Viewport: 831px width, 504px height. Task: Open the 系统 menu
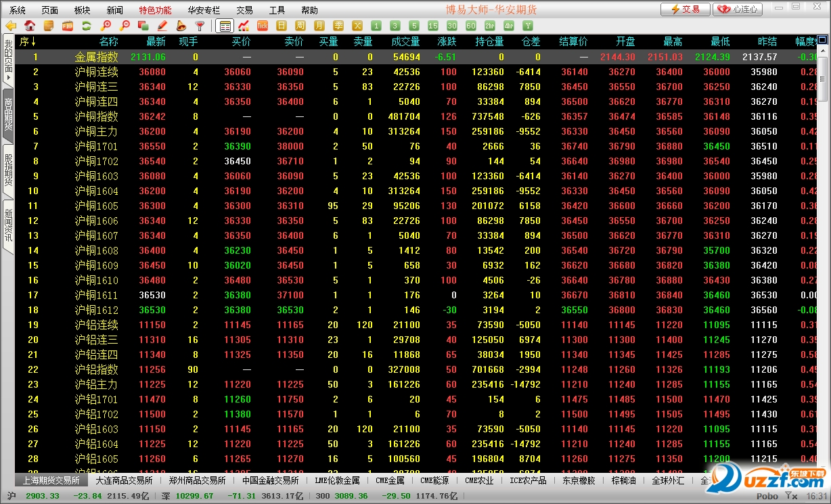pos(18,10)
